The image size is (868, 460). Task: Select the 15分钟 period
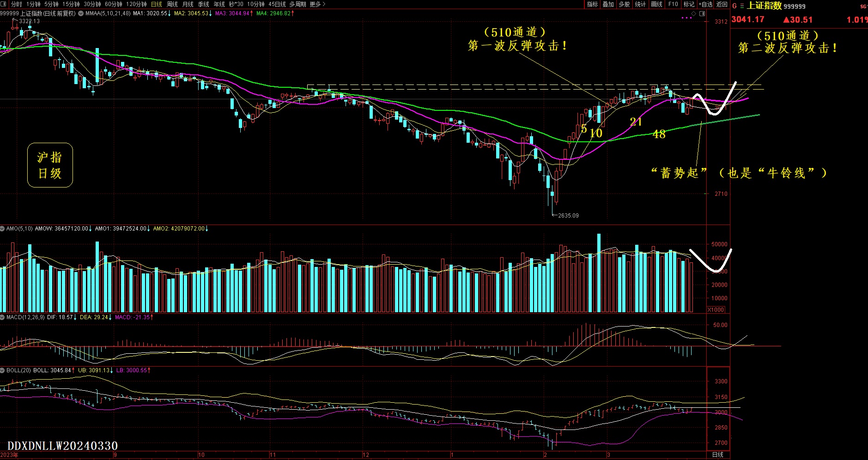tap(71, 4)
